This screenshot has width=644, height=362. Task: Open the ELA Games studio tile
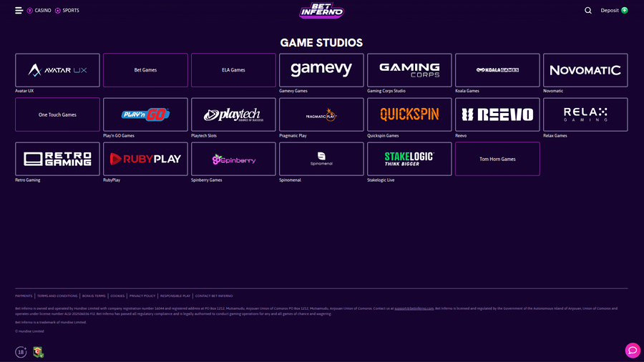[x=233, y=70]
